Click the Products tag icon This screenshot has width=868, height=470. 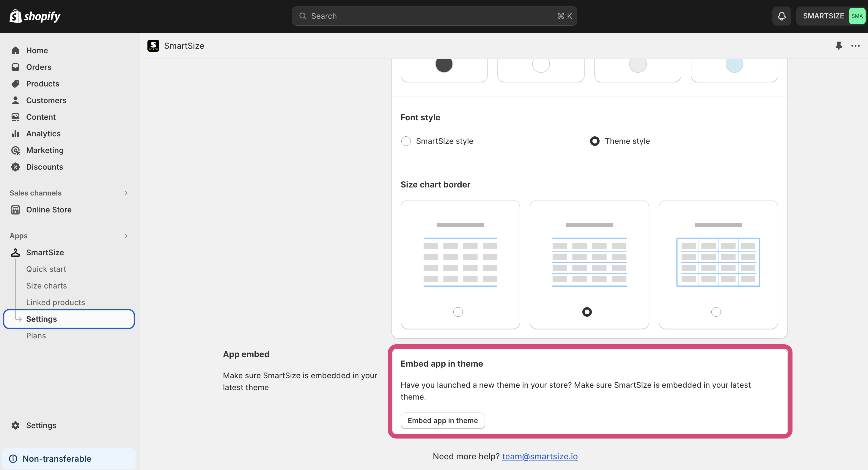pos(15,83)
